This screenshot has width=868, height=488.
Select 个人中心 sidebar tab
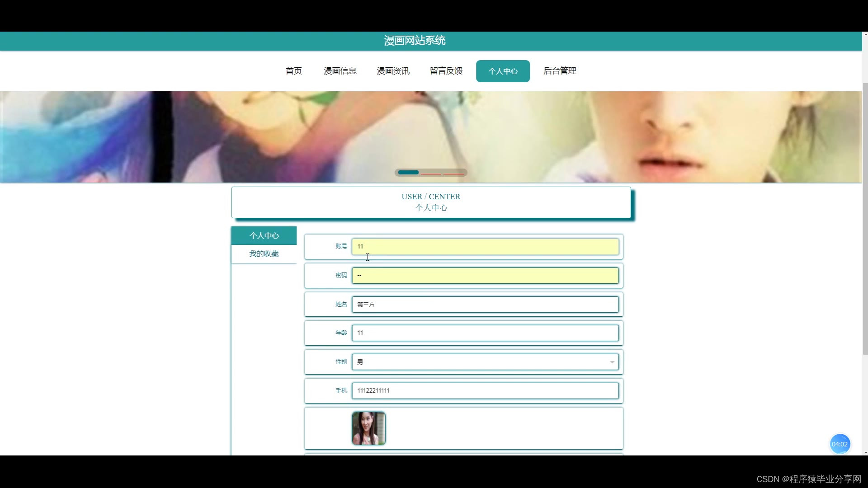coord(264,235)
